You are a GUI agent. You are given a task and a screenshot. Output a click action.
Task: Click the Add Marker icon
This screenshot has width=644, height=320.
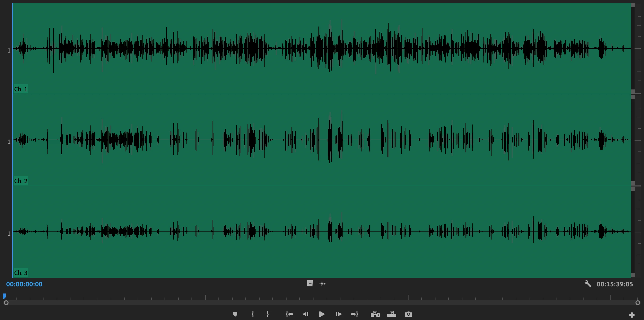pos(235,314)
